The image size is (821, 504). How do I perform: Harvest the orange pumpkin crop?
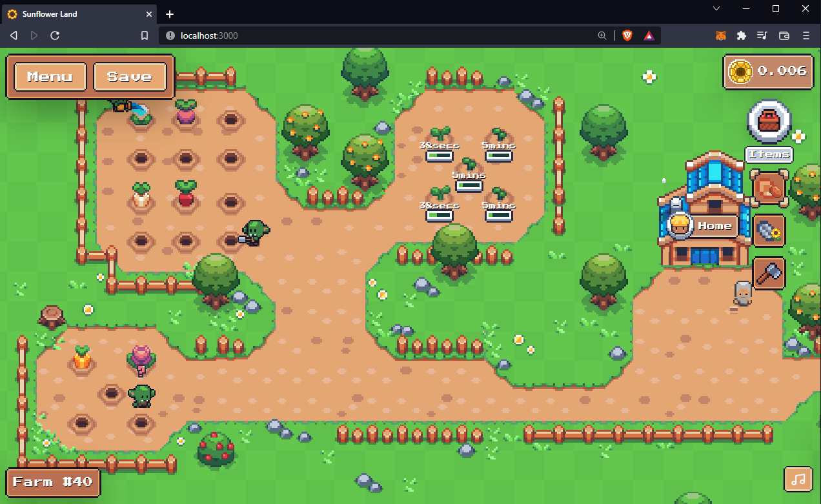click(x=81, y=358)
